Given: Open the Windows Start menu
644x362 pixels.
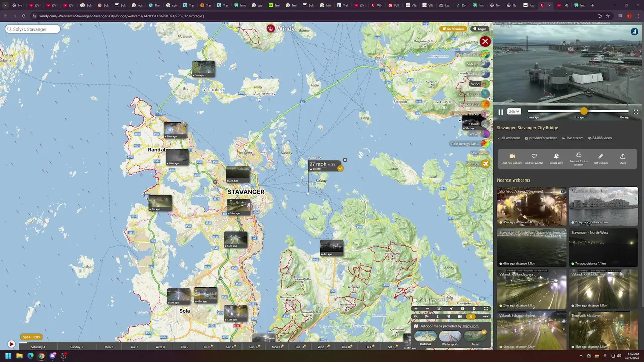Looking at the screenshot, I should click(8, 356).
